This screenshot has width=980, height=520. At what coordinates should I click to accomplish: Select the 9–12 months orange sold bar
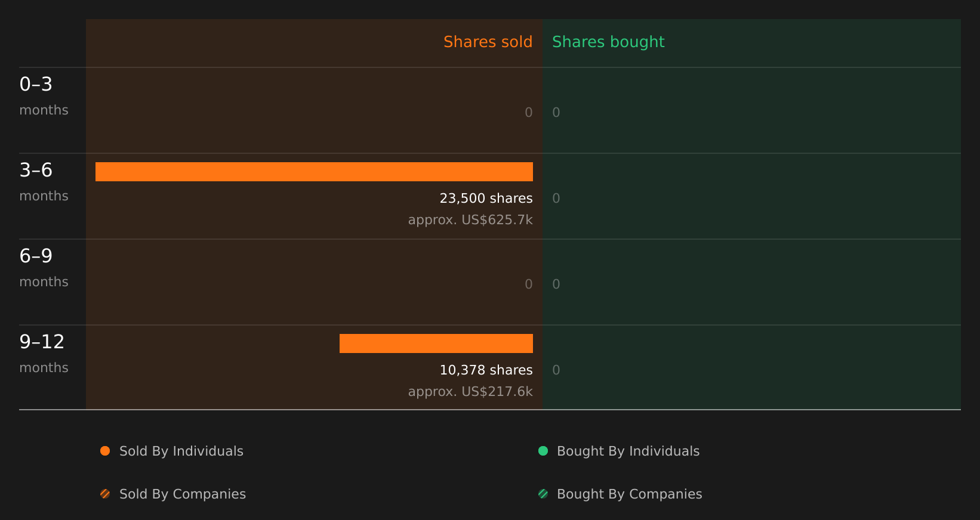(436, 343)
